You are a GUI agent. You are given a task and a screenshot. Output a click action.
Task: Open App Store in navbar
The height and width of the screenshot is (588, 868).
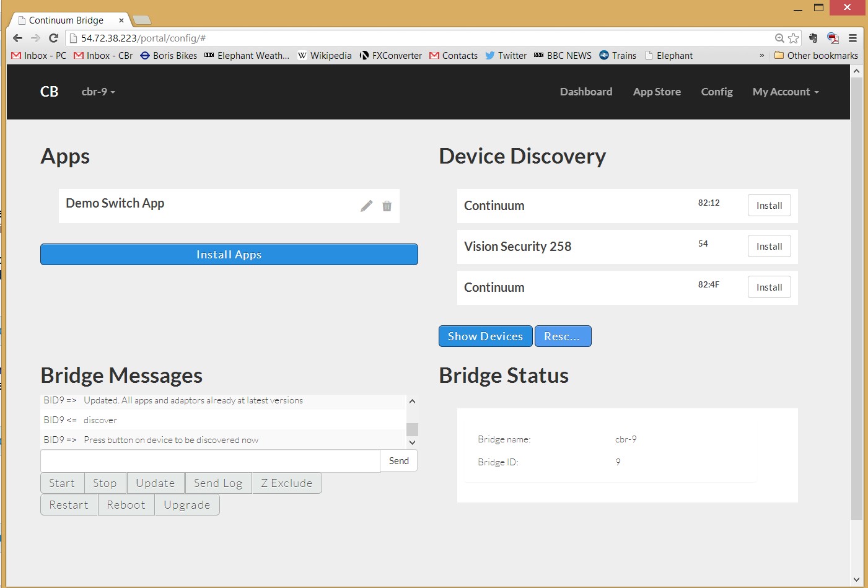pos(657,92)
